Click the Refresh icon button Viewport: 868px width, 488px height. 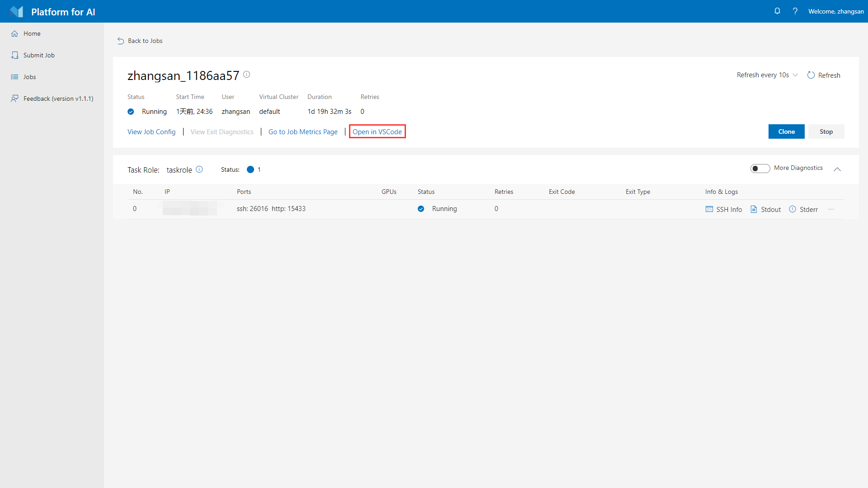[x=824, y=75]
